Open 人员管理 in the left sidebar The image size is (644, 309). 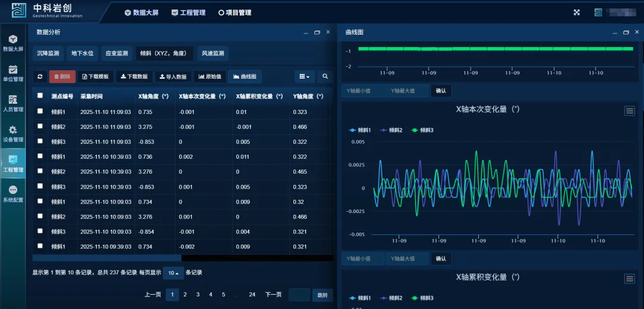(13, 104)
